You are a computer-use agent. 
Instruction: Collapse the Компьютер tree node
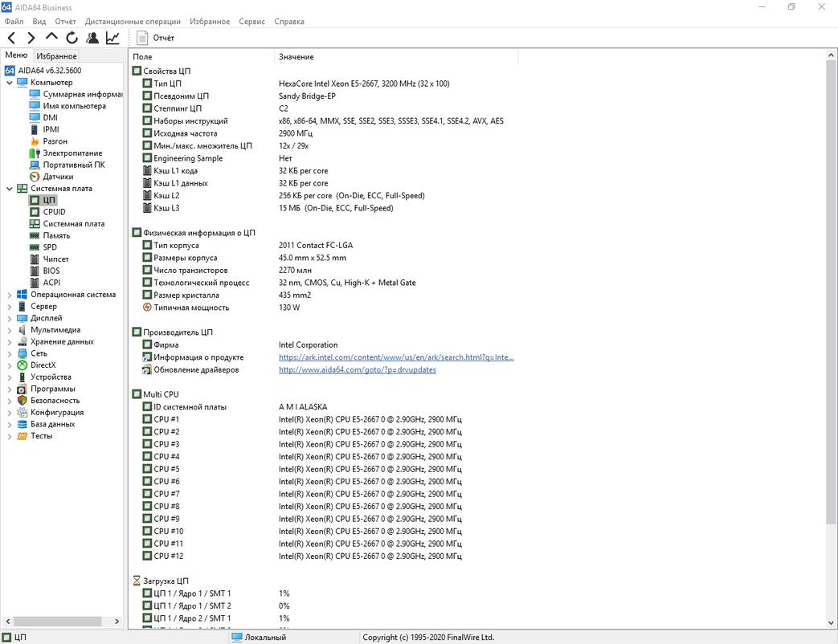[9, 83]
